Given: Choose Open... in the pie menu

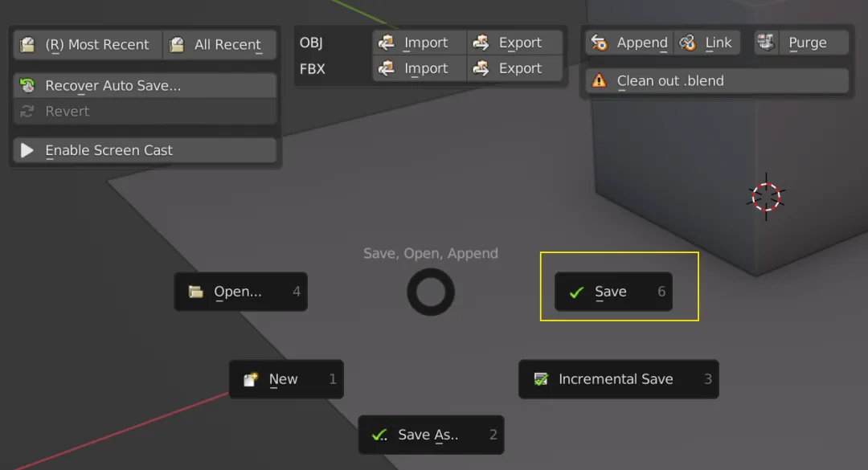Looking at the screenshot, I should (x=241, y=292).
